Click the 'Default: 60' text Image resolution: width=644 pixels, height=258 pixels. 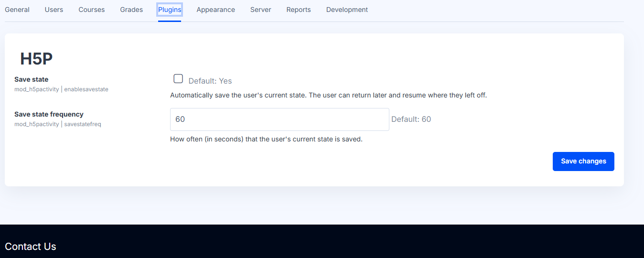coord(411,119)
